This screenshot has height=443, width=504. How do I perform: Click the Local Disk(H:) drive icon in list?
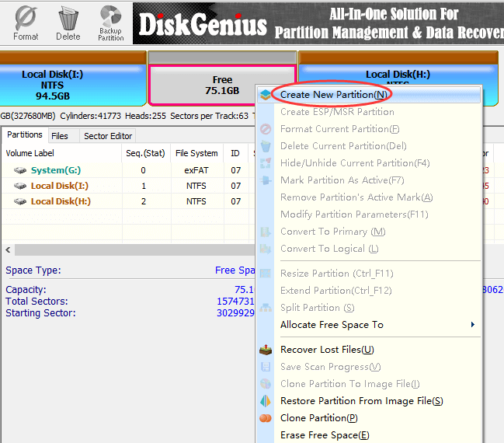[x=20, y=201]
